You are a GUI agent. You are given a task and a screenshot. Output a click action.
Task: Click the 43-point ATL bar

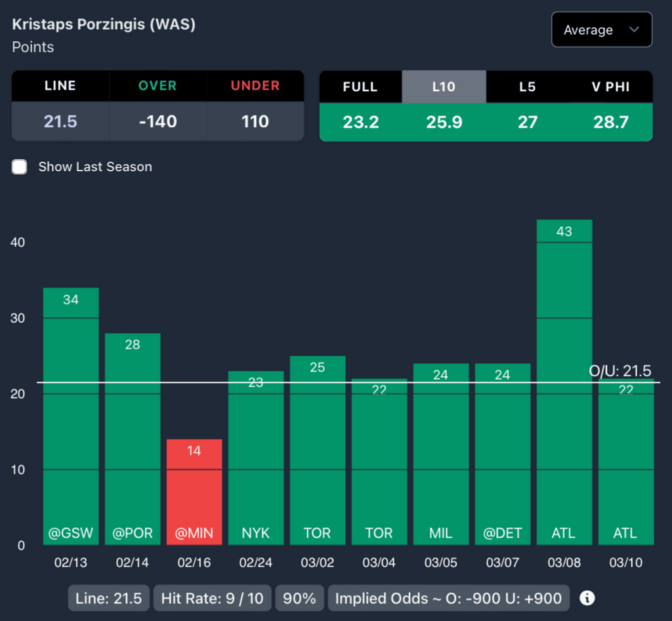point(564,393)
